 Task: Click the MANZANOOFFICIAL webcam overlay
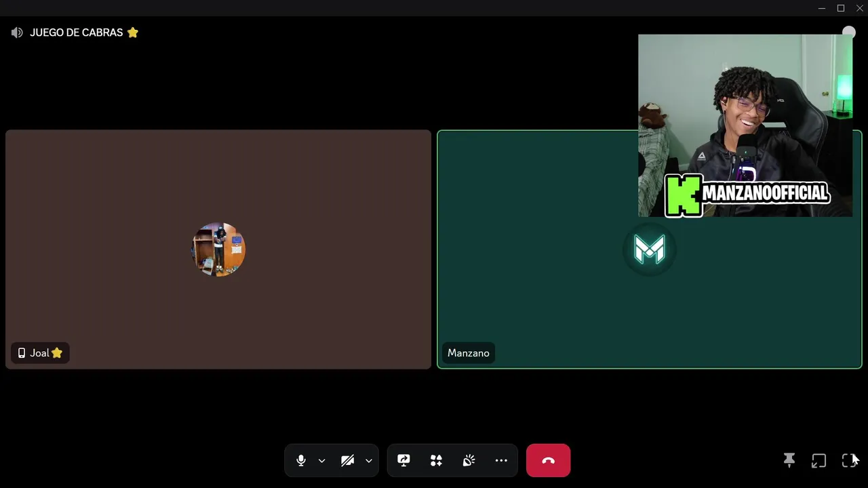pyautogui.click(x=745, y=126)
